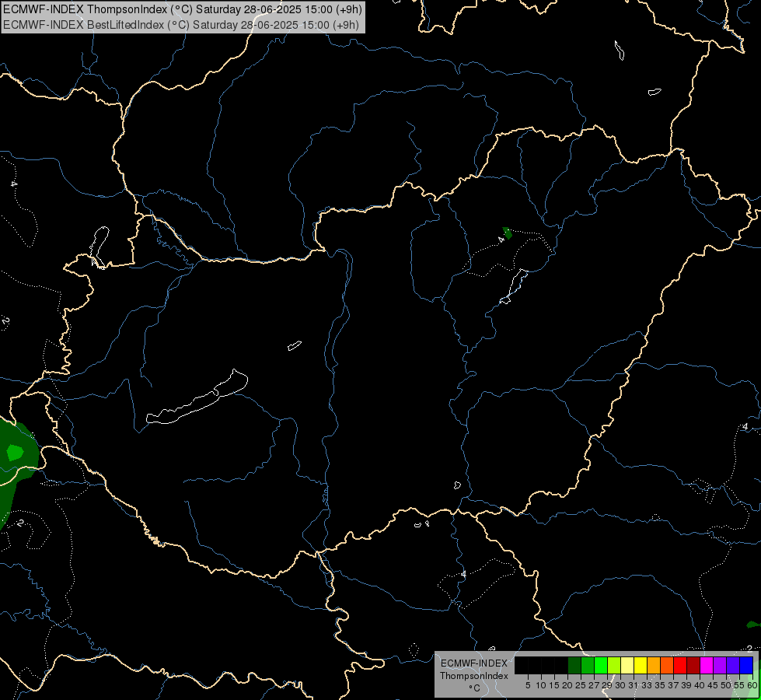761x700 pixels.
Task: Pick the orange-red 35–37 legend swatch
Action: click(x=667, y=666)
